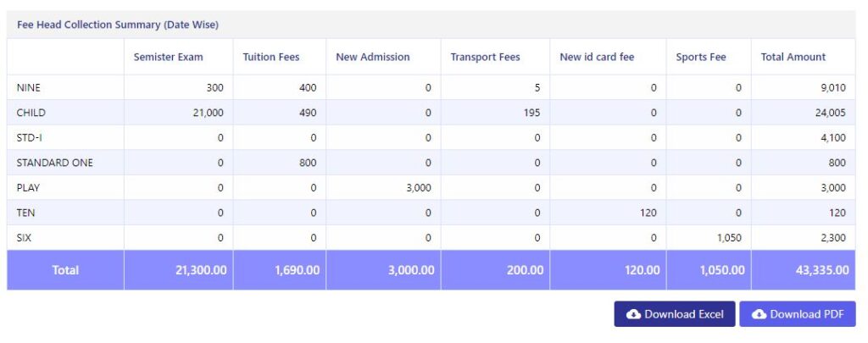Click the STANDARD ONE row label
This screenshot has width=868, height=343.
(x=55, y=163)
